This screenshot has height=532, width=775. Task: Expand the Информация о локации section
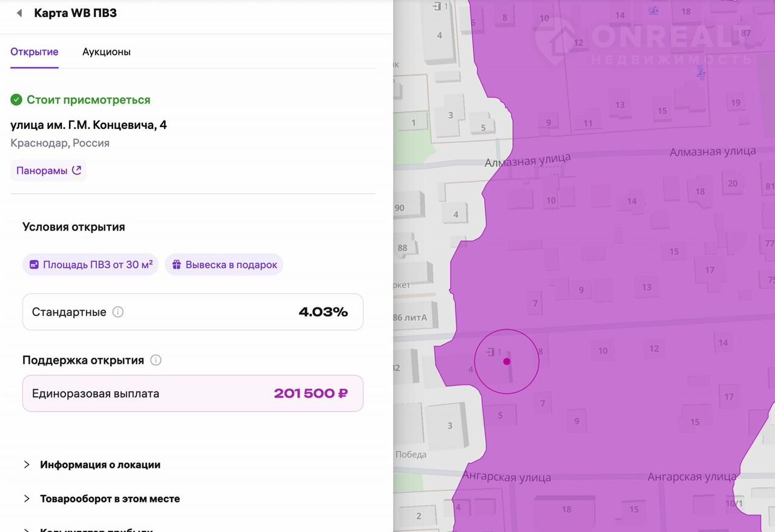pos(100,465)
